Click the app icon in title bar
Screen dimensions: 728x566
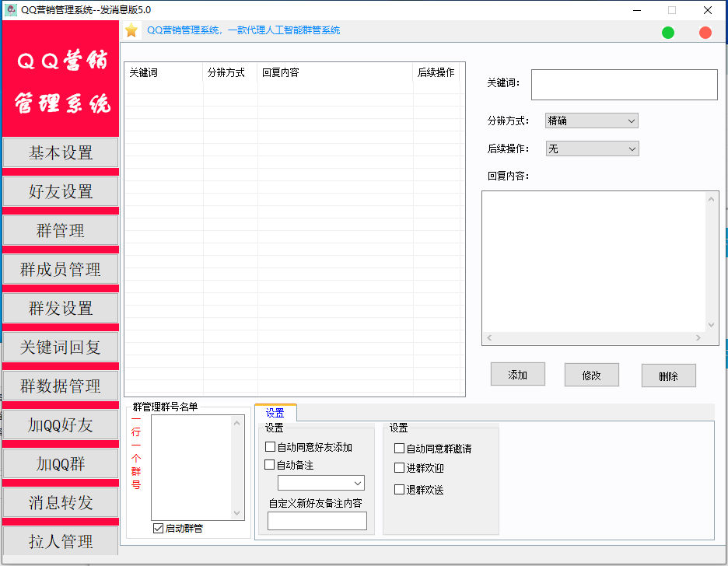(x=10, y=10)
